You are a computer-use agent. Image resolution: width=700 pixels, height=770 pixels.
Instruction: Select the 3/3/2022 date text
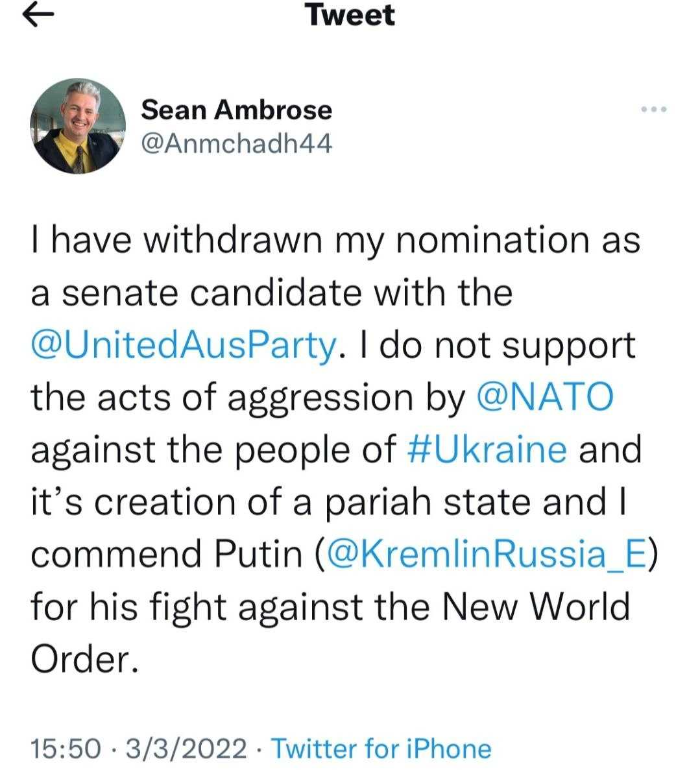pyautogui.click(x=186, y=749)
